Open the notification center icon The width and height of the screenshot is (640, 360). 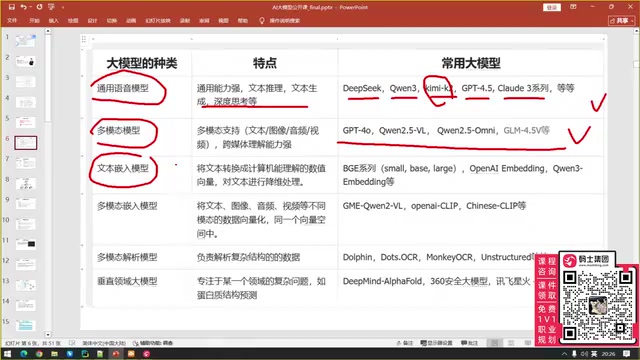[x=627, y=354]
